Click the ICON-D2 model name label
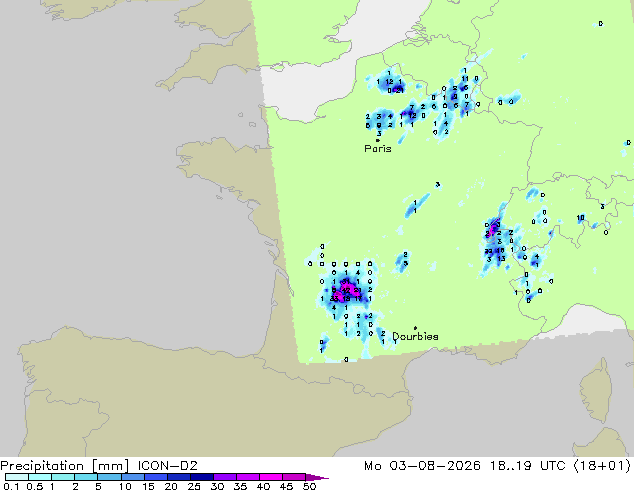 pos(167,466)
